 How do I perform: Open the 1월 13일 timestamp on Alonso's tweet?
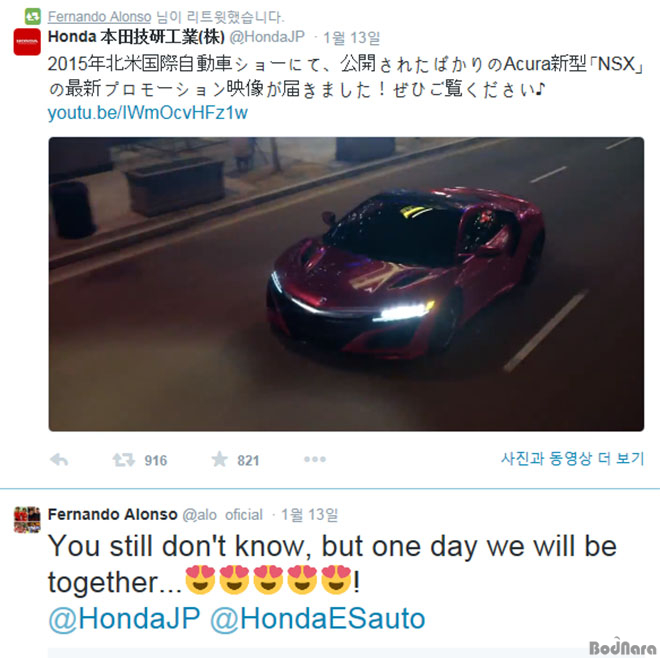point(309,515)
